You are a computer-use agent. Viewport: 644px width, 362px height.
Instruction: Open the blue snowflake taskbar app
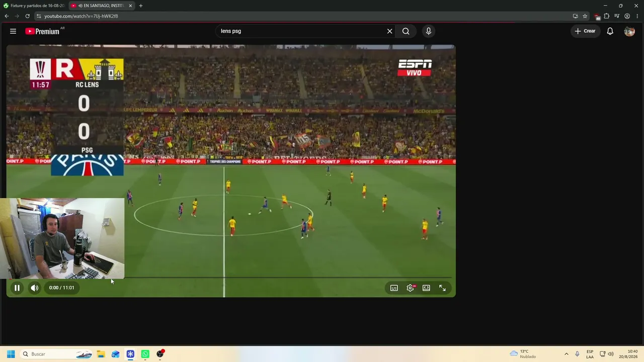(x=130, y=354)
